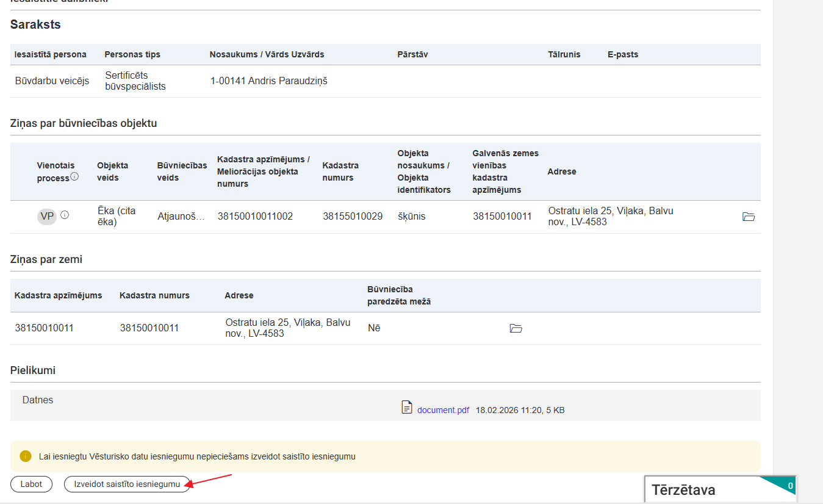Open folder icon in the šķūnis object row

(748, 217)
